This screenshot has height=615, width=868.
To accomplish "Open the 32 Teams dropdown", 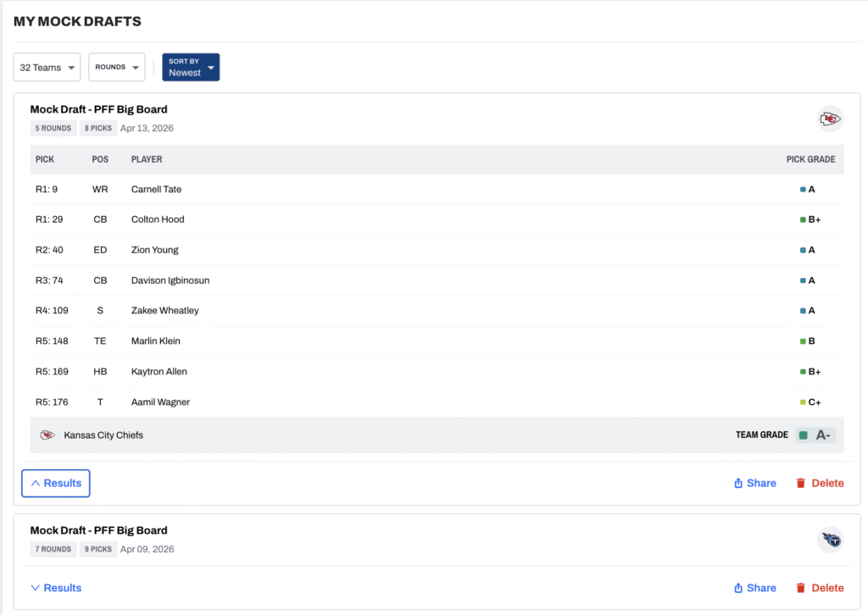I will point(47,68).
